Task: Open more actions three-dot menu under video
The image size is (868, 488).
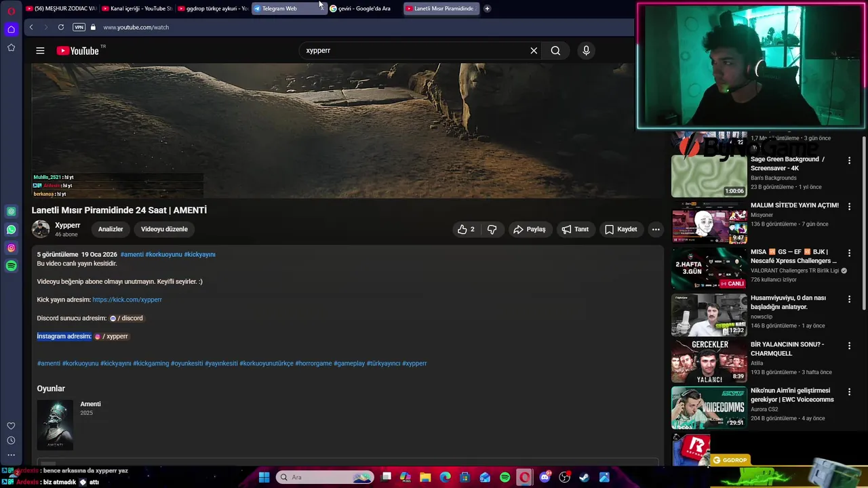Action: 656,229
